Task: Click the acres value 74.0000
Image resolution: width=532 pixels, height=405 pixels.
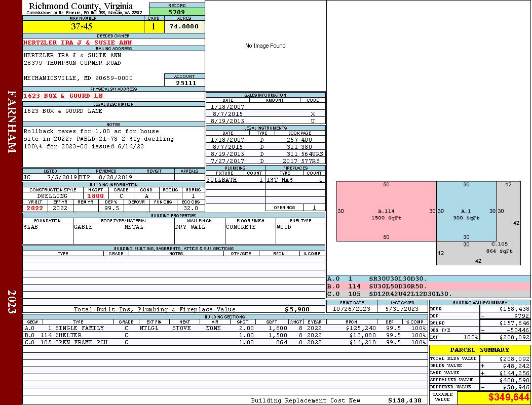Action: click(x=184, y=26)
